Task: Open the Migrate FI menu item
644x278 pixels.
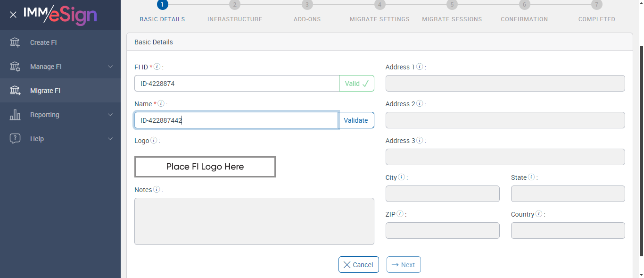Action: pyautogui.click(x=45, y=91)
